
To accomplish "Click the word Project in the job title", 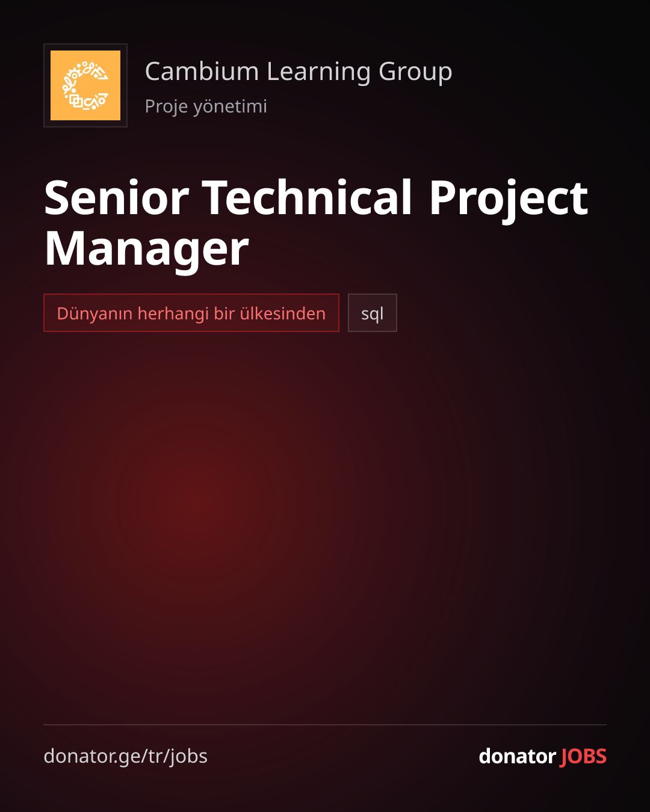I will pos(509,200).
